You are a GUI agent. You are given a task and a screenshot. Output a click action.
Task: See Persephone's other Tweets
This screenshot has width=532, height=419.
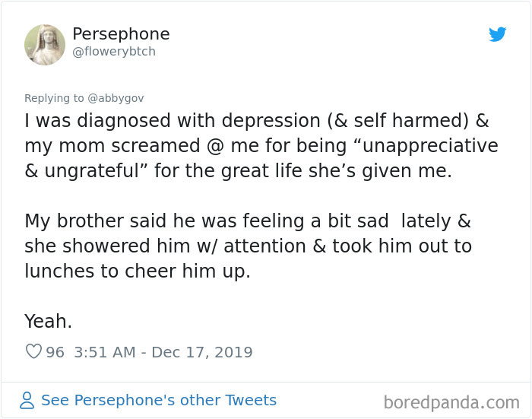point(158,400)
